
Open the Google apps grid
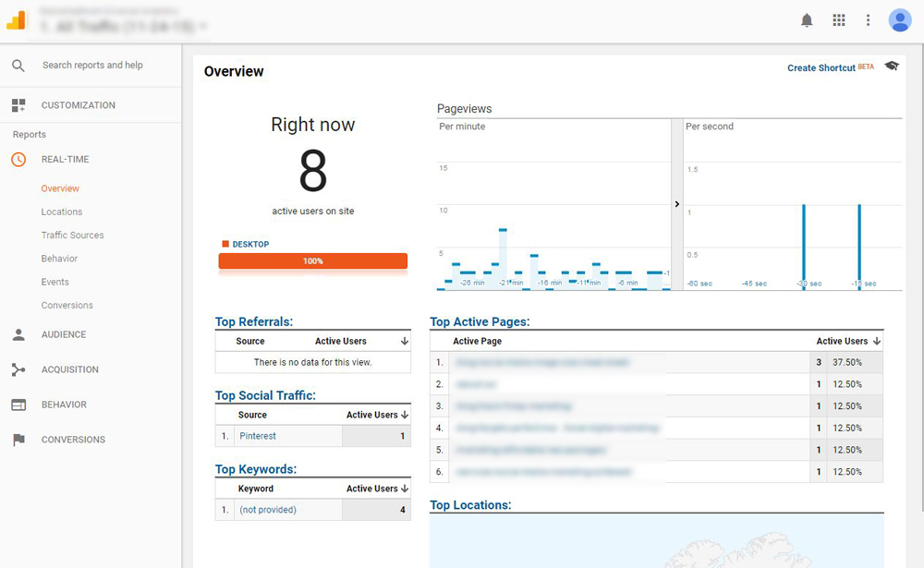[x=839, y=19]
